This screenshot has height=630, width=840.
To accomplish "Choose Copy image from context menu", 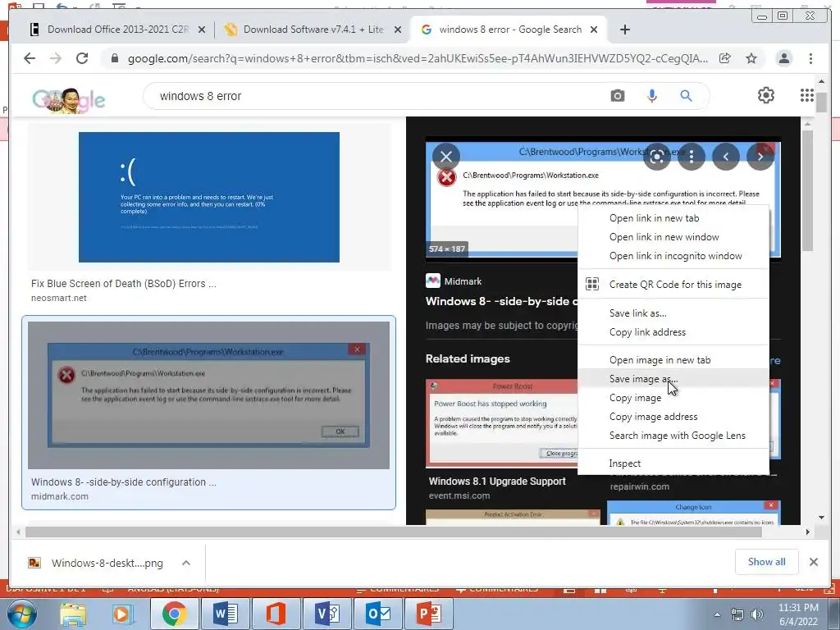I will point(673,398).
